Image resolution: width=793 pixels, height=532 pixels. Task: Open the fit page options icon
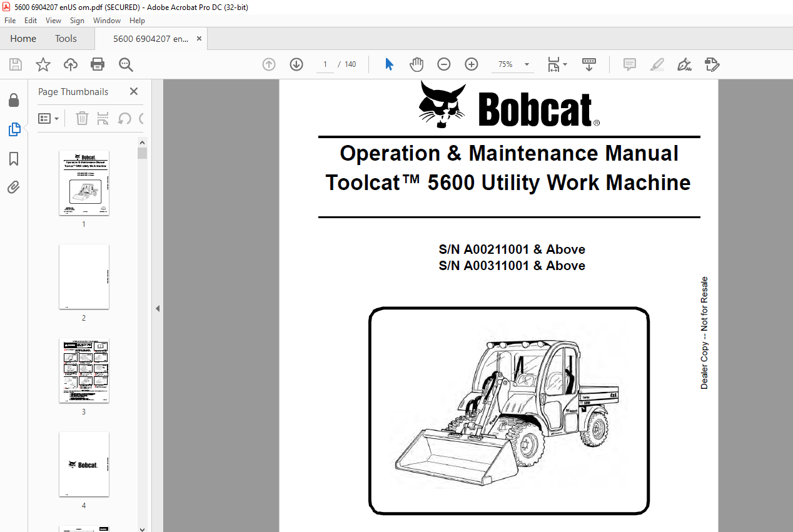pyautogui.click(x=557, y=64)
